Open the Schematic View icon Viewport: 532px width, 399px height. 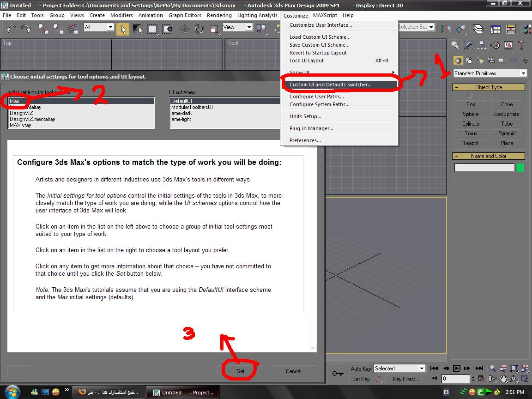pyautogui.click(x=511, y=29)
